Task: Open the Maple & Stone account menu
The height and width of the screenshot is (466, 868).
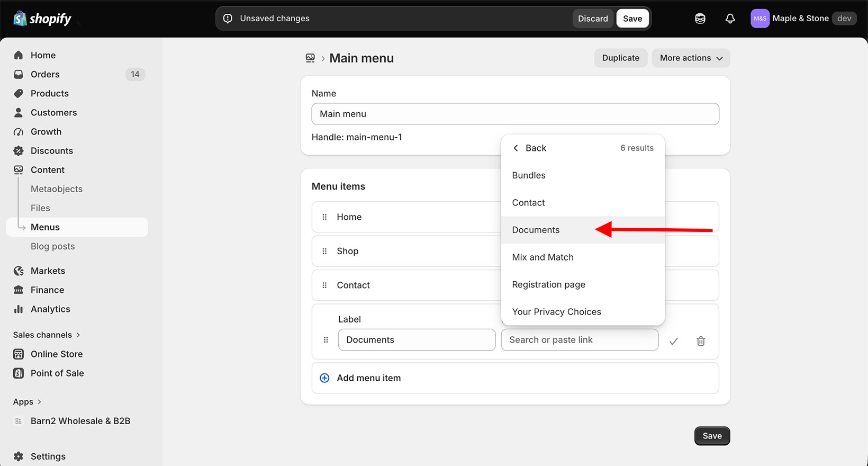Action: (x=803, y=19)
